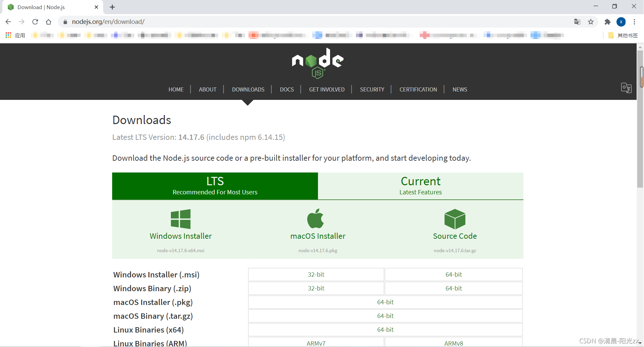Click the Linux Binaries (x64) row label
This screenshot has height=347, width=644.
click(x=148, y=330)
